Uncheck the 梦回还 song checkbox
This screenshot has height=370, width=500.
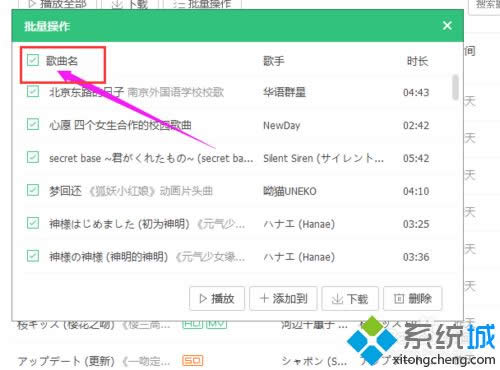33,190
